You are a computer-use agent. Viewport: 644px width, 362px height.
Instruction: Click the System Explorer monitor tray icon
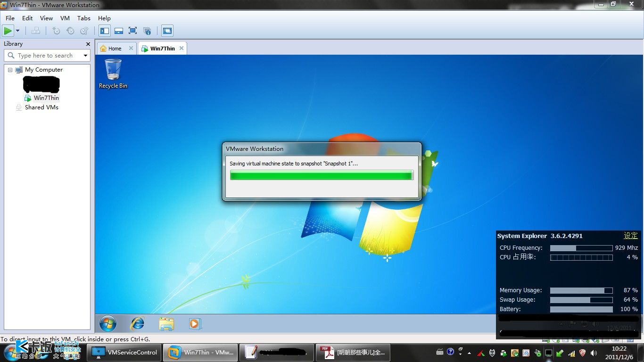pos(549,353)
